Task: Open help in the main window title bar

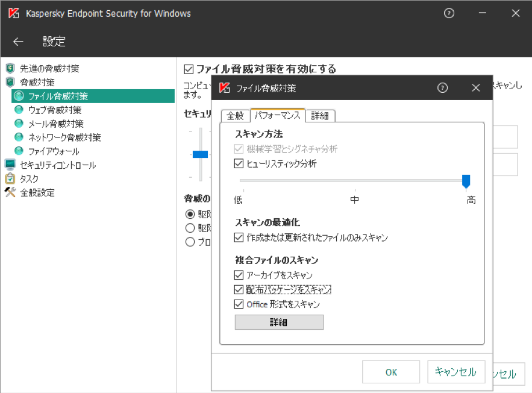Action: pyautogui.click(x=449, y=13)
